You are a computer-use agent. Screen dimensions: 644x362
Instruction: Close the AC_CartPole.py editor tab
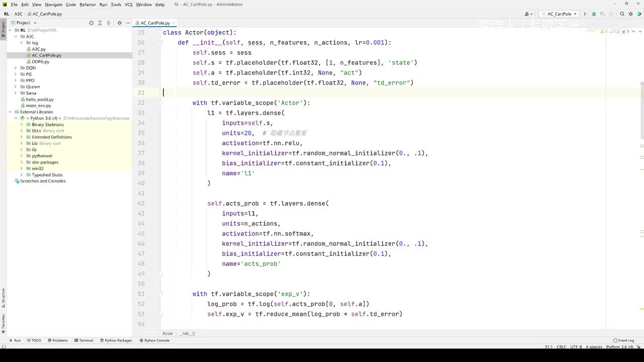(x=175, y=23)
